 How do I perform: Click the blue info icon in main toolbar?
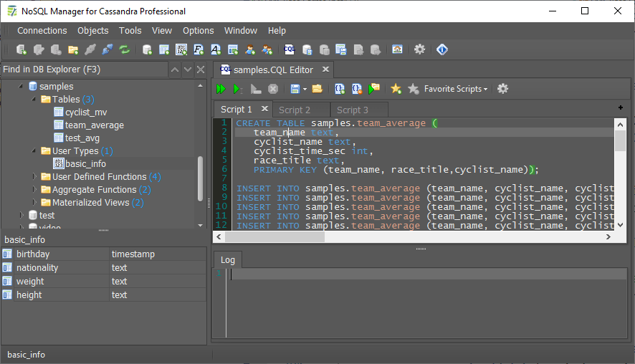point(442,49)
